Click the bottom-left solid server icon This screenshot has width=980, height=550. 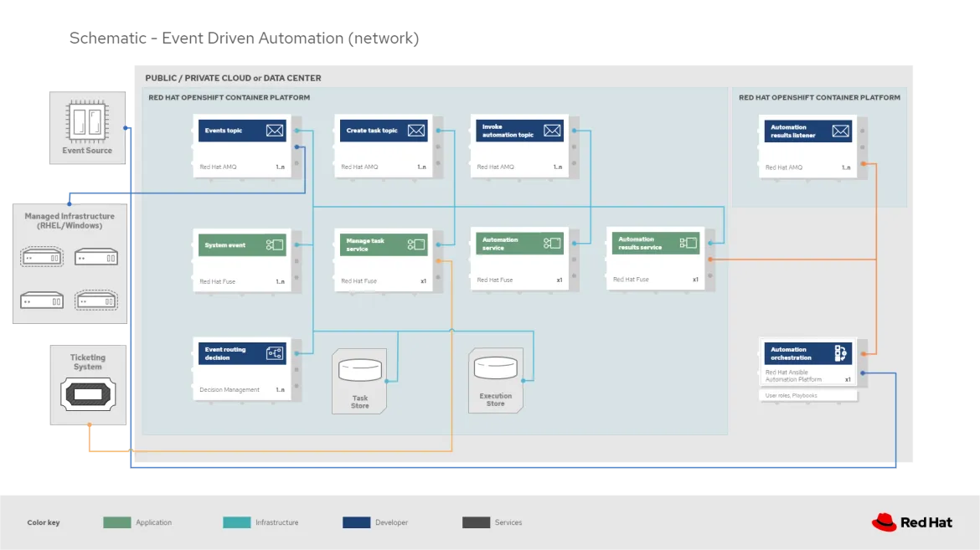[42, 301]
